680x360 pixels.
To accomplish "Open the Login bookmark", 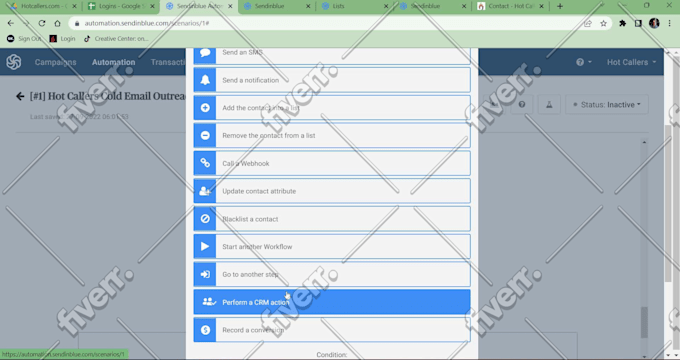I will 62,39.
